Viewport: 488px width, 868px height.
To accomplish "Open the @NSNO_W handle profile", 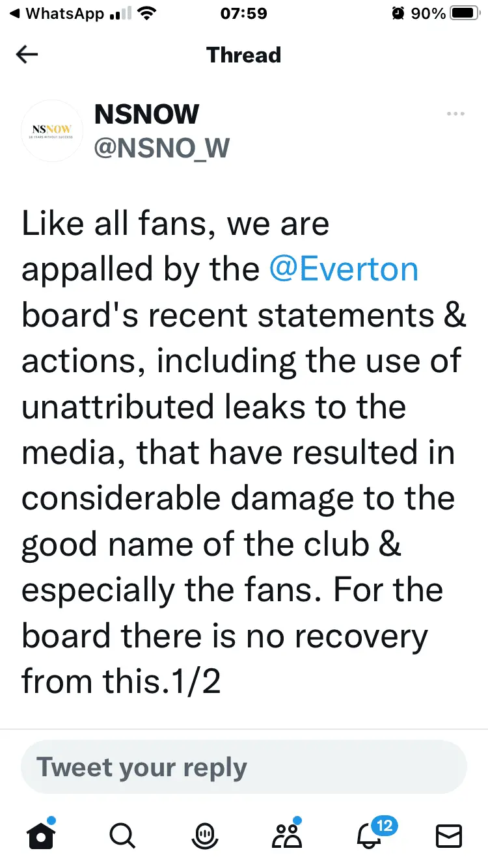I will 161,148.
